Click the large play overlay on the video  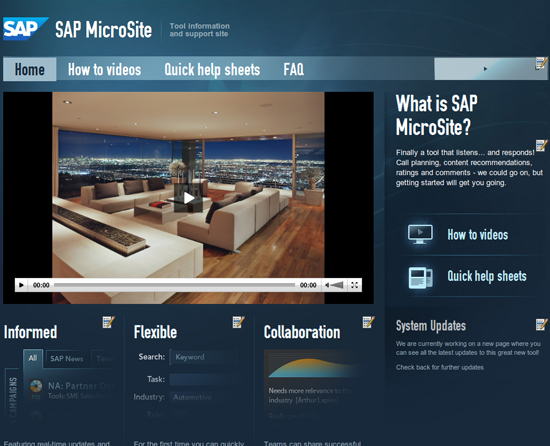coord(188,198)
